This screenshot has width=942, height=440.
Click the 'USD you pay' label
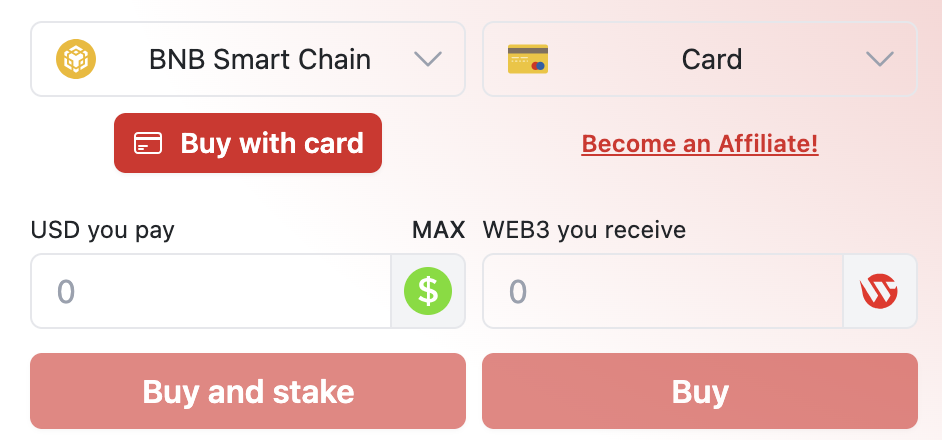(x=103, y=230)
